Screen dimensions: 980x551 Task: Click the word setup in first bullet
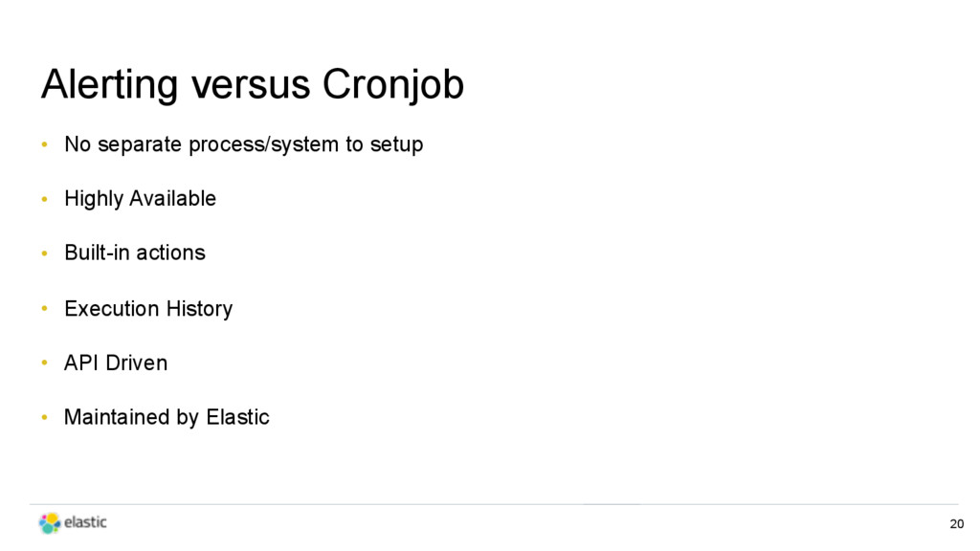tap(397, 145)
